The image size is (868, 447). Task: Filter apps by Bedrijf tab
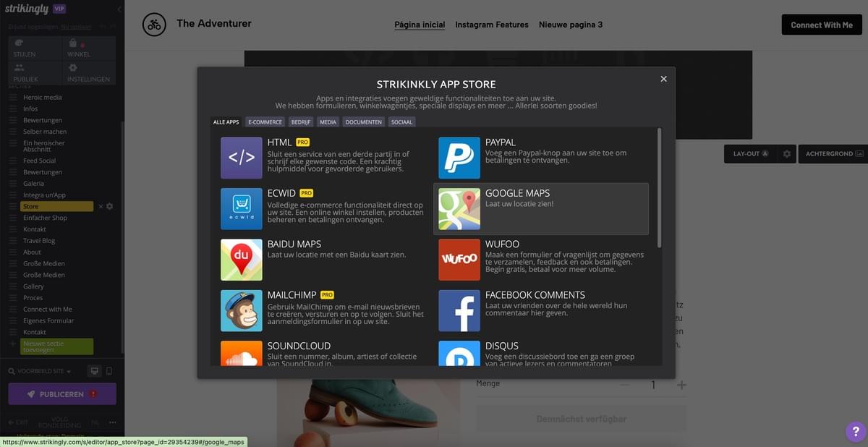pos(301,122)
